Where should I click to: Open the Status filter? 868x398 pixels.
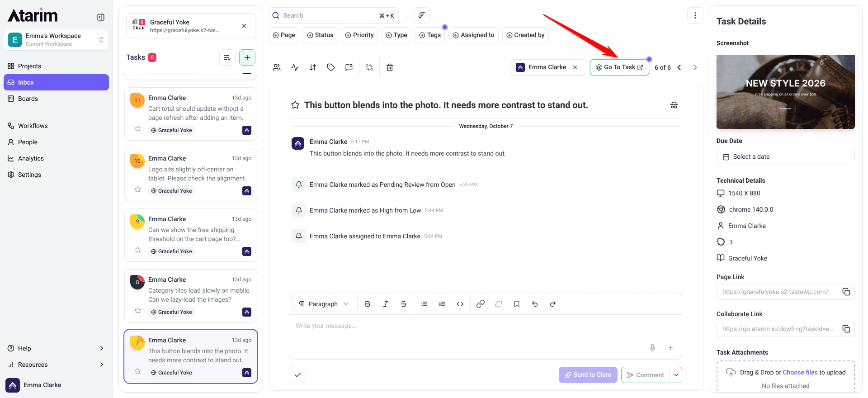(x=320, y=35)
